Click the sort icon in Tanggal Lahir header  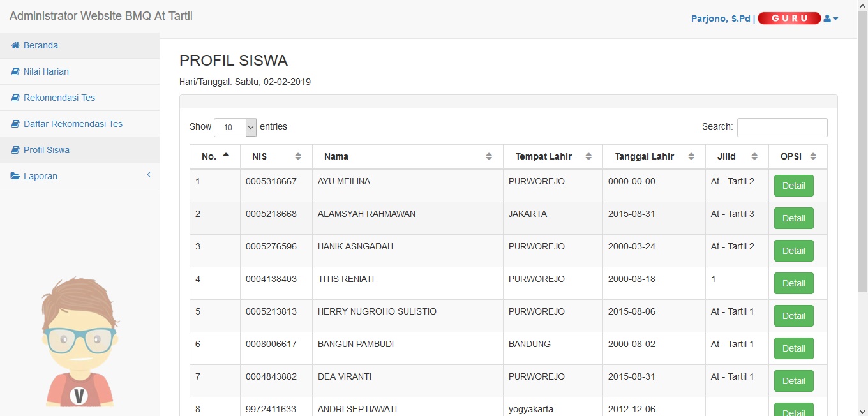tap(691, 156)
